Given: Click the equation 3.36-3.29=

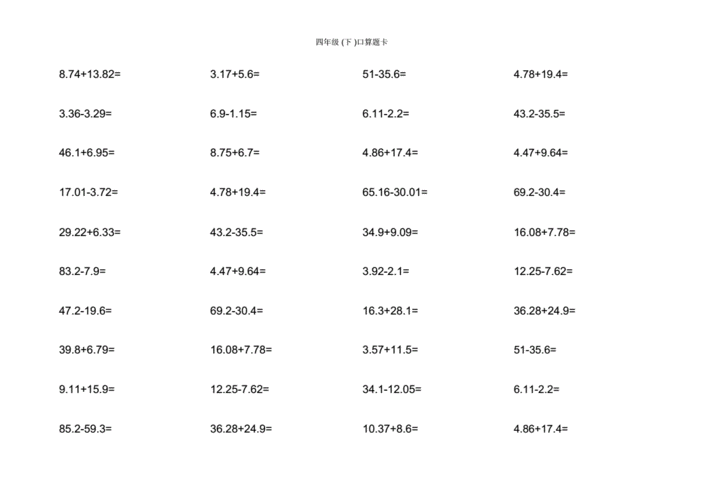Looking at the screenshot, I should click(x=85, y=113).
